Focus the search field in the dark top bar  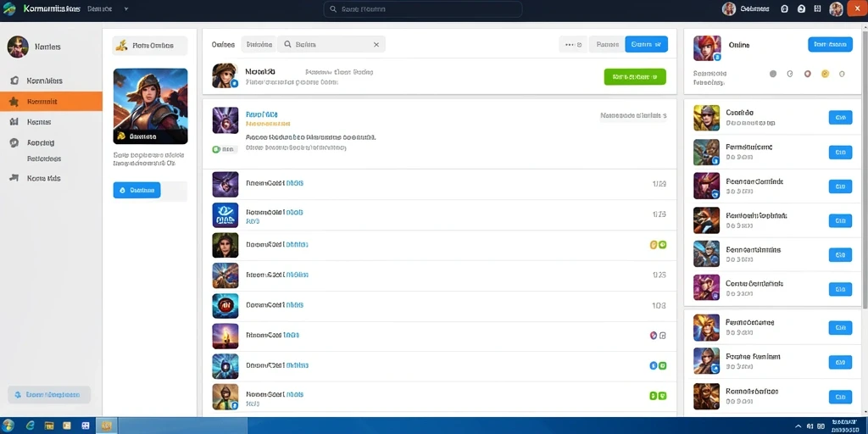pos(423,9)
